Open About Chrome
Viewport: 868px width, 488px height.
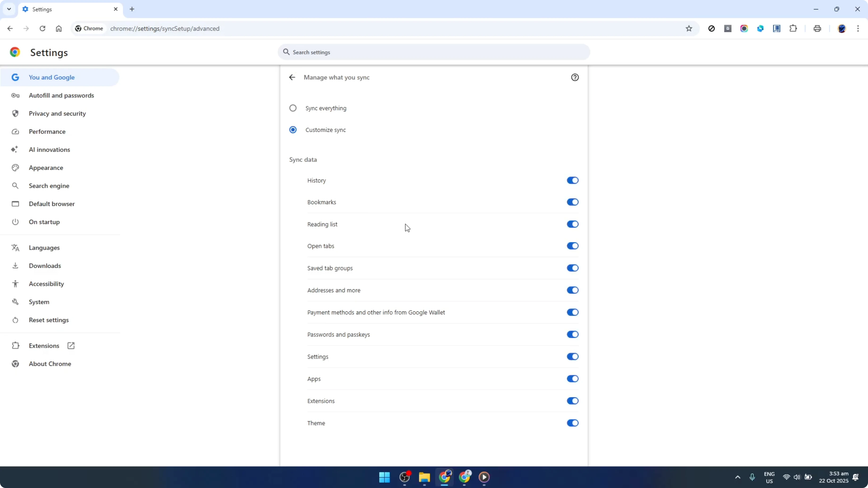50,364
